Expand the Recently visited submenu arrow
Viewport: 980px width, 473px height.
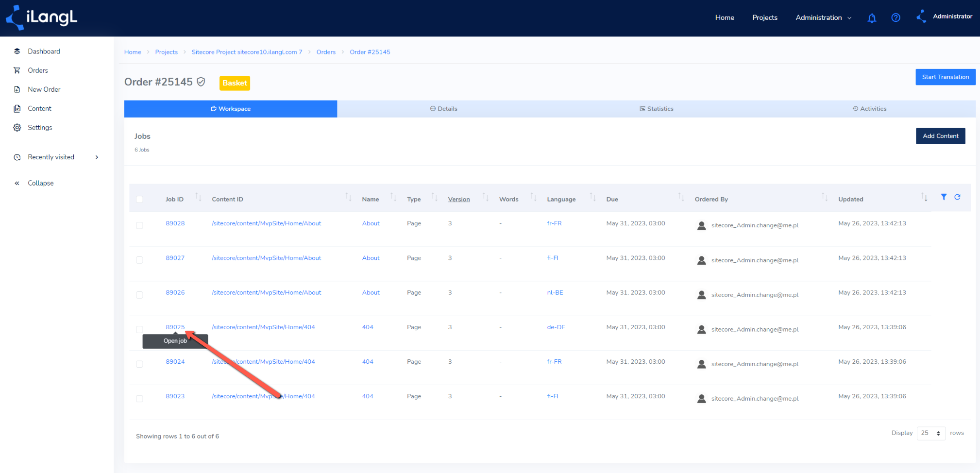(x=97, y=157)
